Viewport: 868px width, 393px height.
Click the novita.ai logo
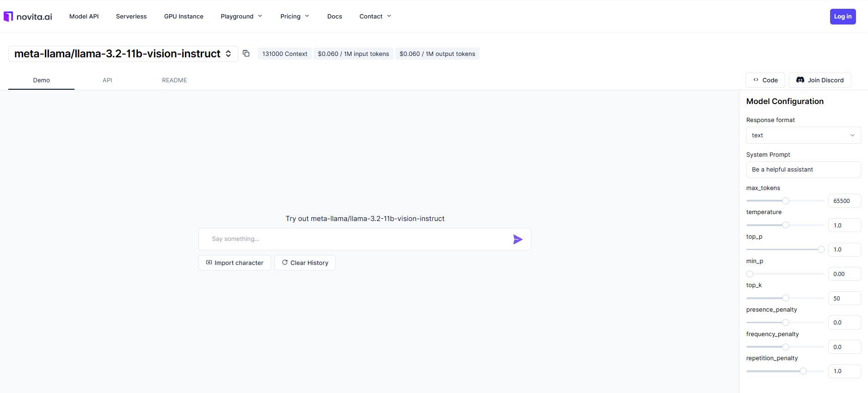pyautogui.click(x=28, y=17)
